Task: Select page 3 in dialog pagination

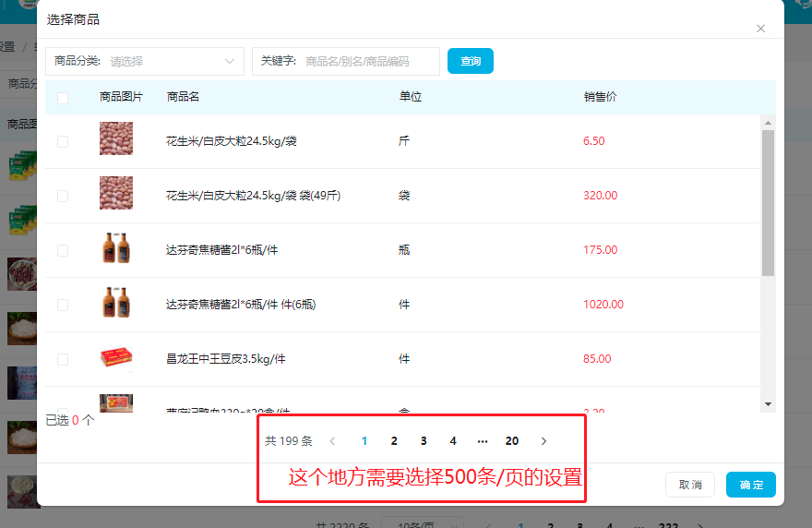Action: pyautogui.click(x=424, y=441)
